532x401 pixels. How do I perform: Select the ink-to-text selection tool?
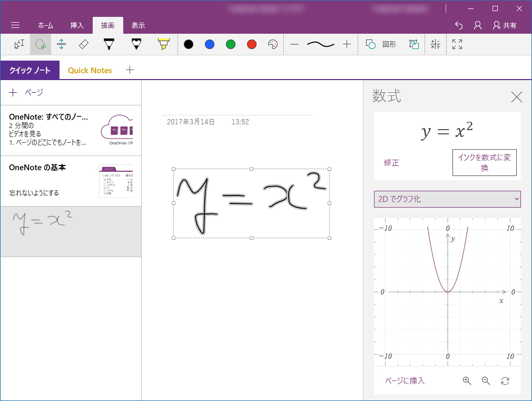pyautogui.click(x=18, y=44)
